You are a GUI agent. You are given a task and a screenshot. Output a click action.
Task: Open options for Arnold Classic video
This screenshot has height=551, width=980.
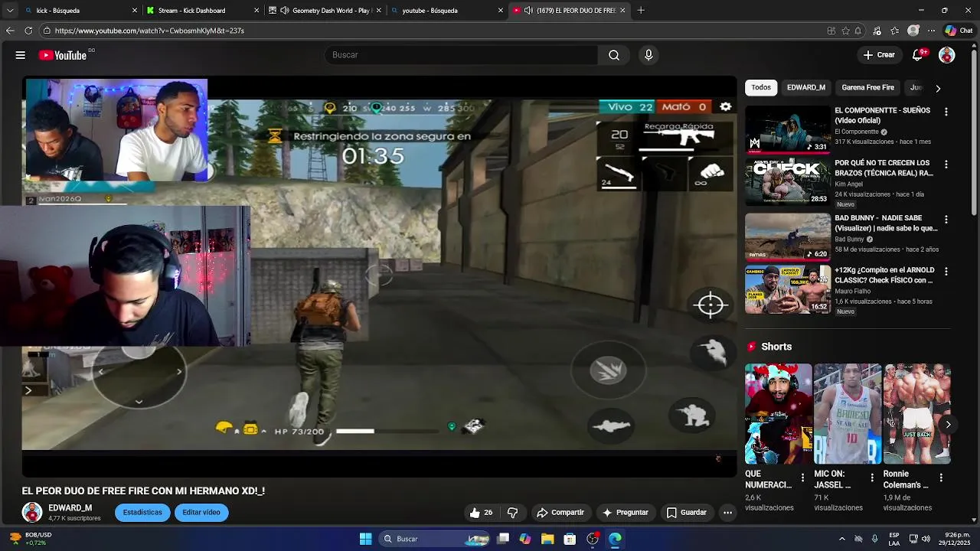coord(946,272)
